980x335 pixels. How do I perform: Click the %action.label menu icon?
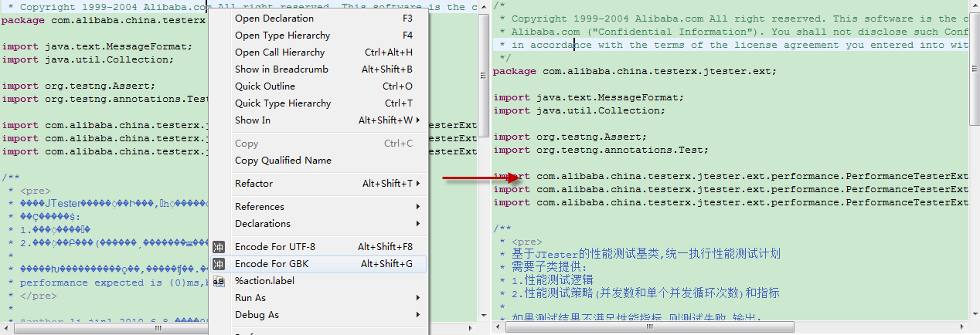tap(219, 281)
